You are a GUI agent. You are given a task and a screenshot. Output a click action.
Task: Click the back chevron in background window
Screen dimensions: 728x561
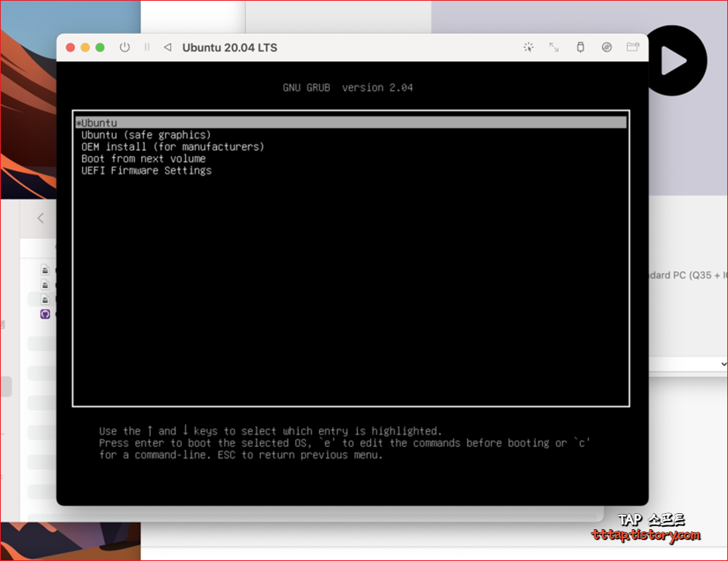41,218
